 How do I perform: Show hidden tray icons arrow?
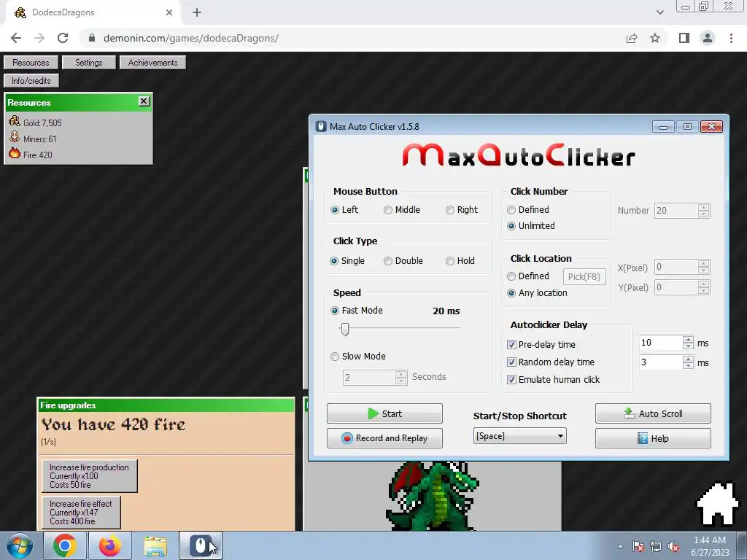620,547
